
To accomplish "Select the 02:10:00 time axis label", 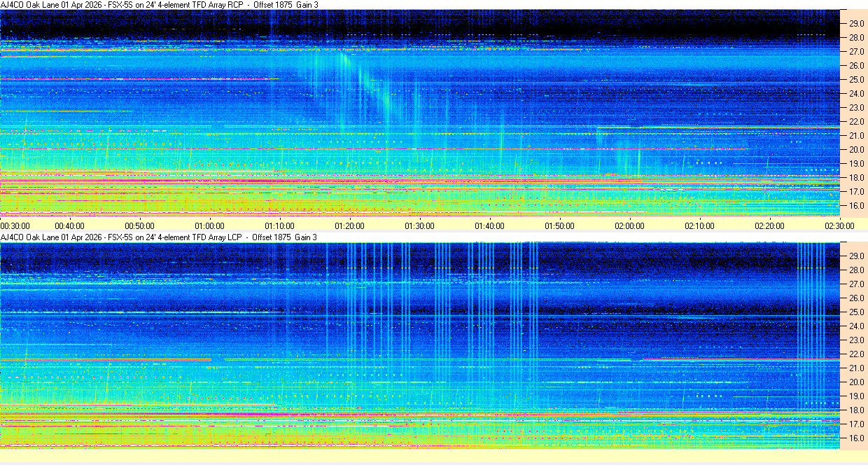I will pyautogui.click(x=699, y=225).
